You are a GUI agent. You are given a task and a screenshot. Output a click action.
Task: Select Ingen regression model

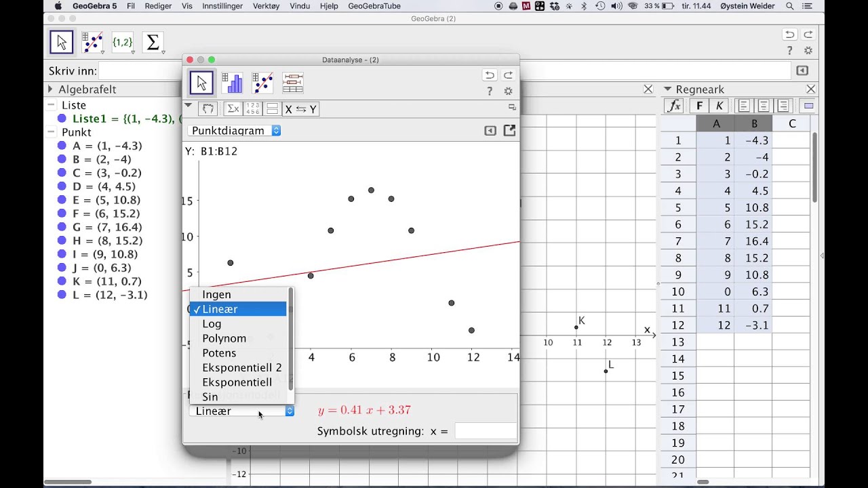pyautogui.click(x=239, y=294)
